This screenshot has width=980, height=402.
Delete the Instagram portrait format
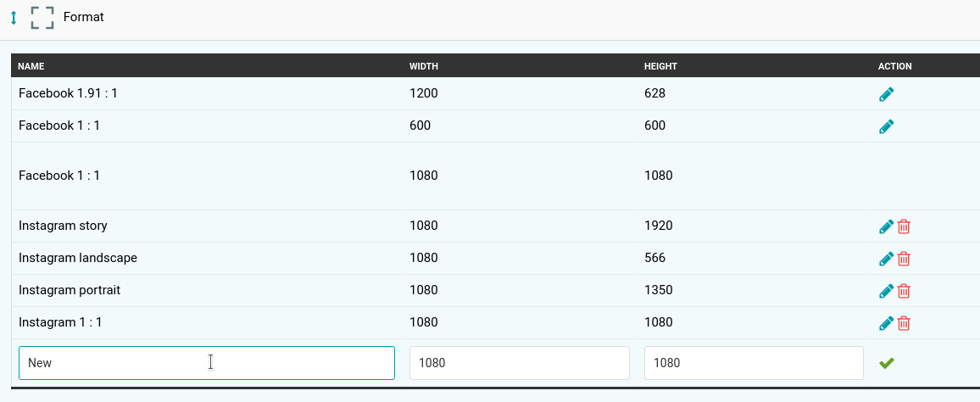[x=904, y=292]
